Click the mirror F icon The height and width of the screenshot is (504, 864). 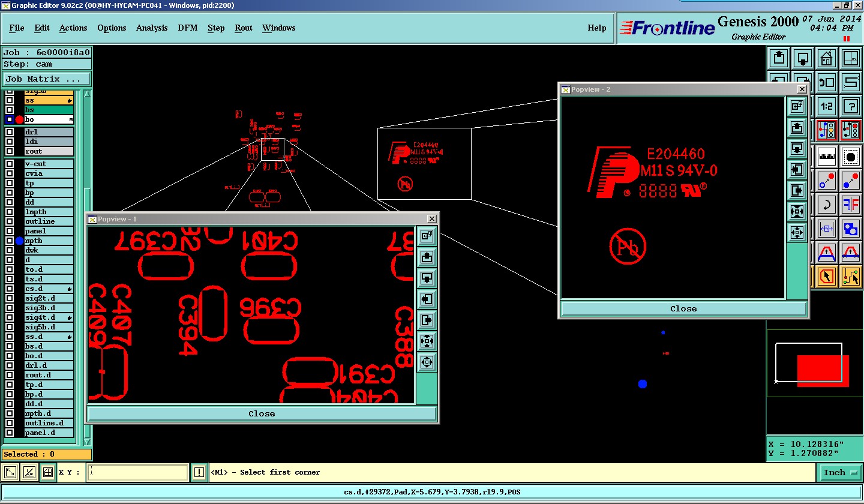[851, 205]
